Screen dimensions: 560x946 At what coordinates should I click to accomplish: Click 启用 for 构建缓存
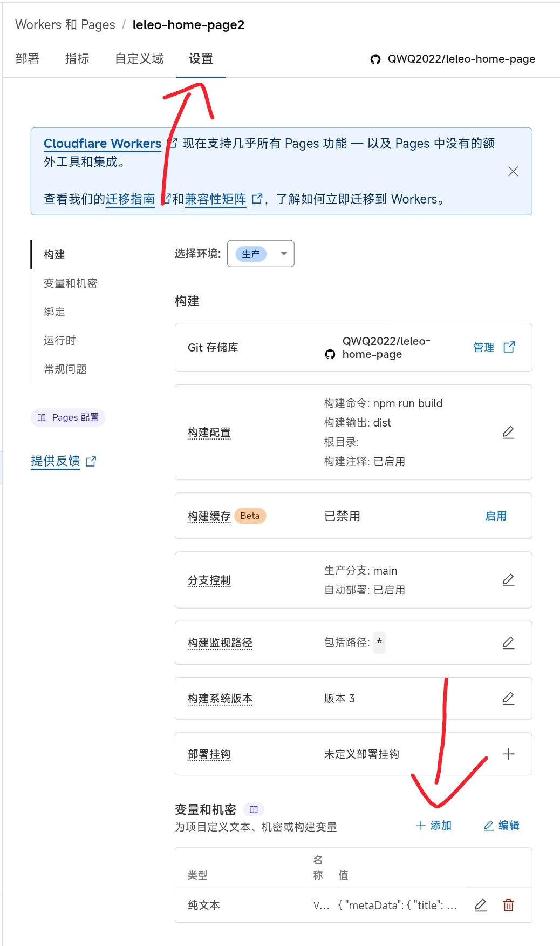click(496, 516)
